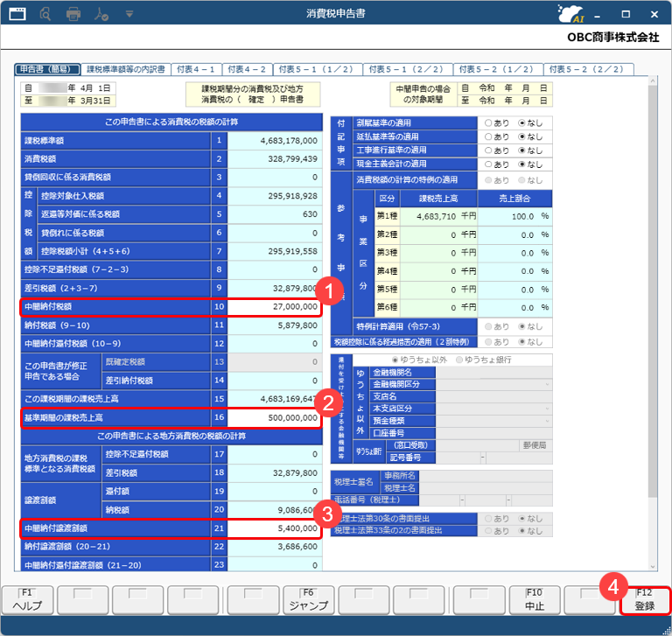Click the 控除対象仕入税額 value 295,918,928
This screenshot has width=672, height=636.
274,196
